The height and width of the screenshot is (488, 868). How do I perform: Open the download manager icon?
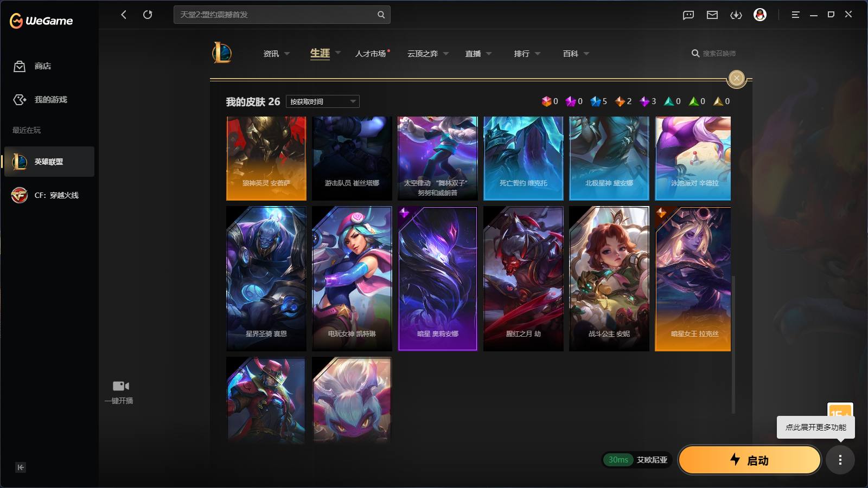coord(736,15)
